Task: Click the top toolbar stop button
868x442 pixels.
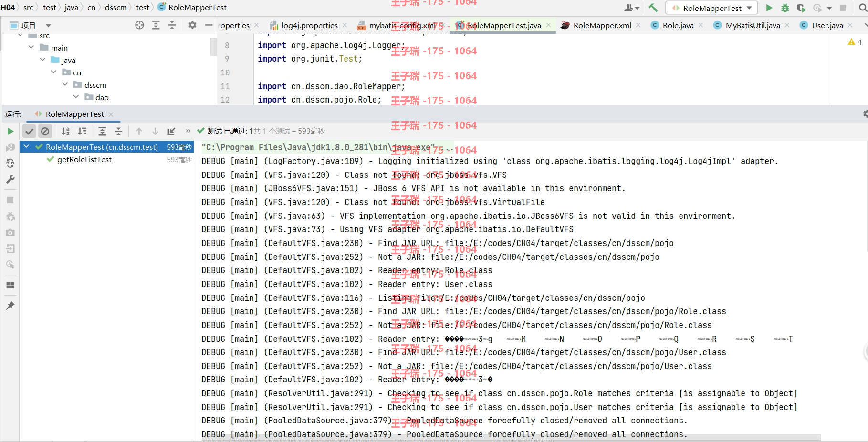Action: click(843, 8)
